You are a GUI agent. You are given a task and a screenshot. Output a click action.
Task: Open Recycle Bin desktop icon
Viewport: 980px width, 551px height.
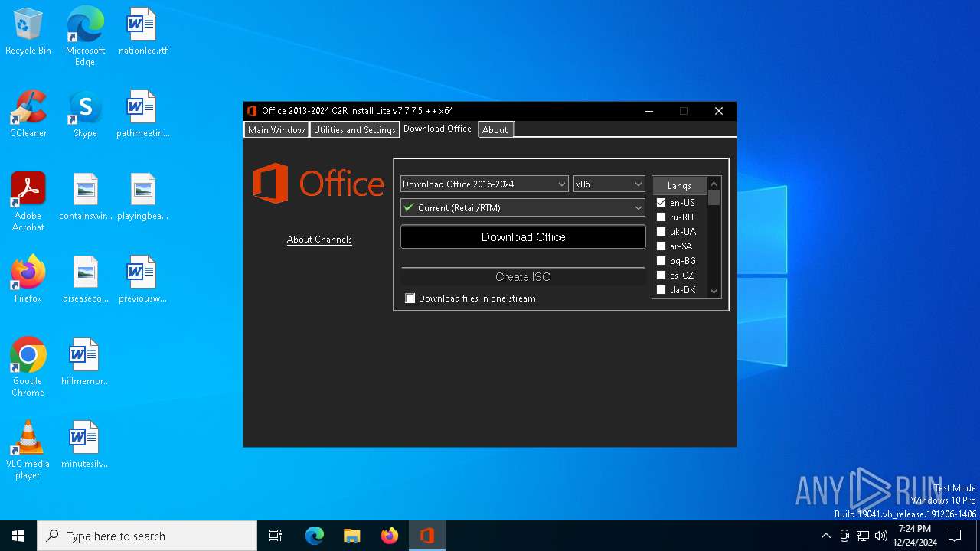(28, 32)
